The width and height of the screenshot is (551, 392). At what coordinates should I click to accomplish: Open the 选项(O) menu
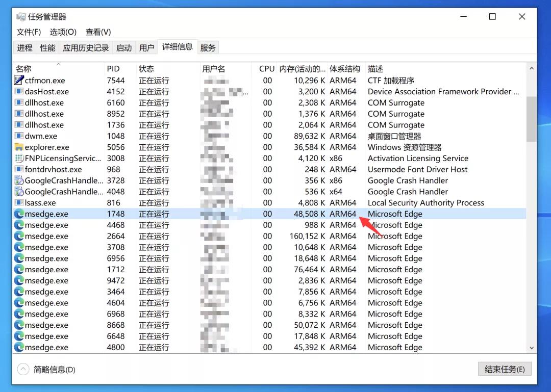click(x=63, y=32)
